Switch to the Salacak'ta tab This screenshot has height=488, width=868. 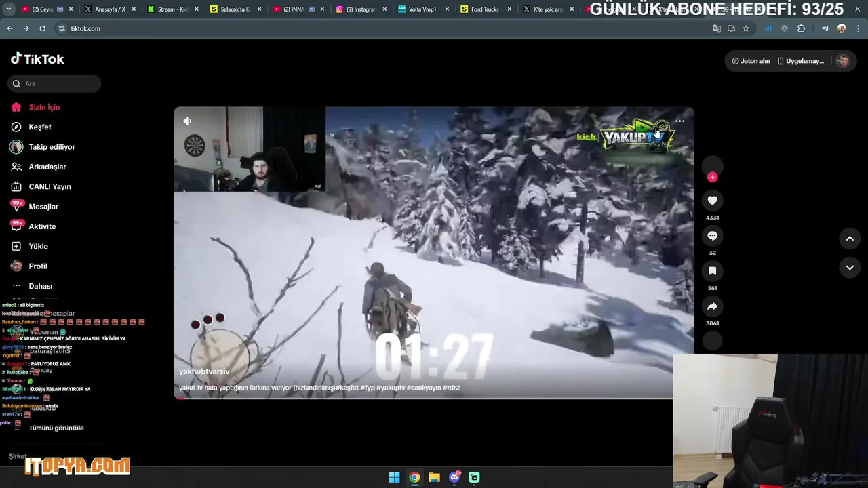pos(234,9)
